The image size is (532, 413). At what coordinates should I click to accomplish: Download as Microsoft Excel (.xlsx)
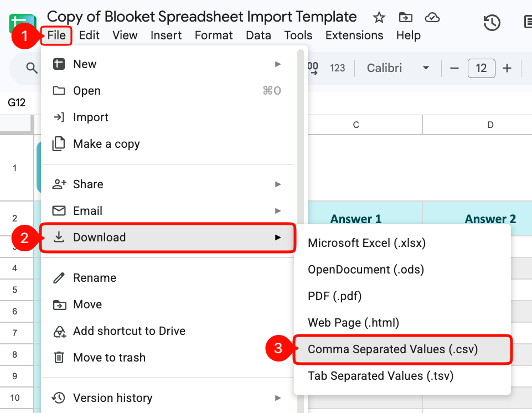tap(402, 243)
